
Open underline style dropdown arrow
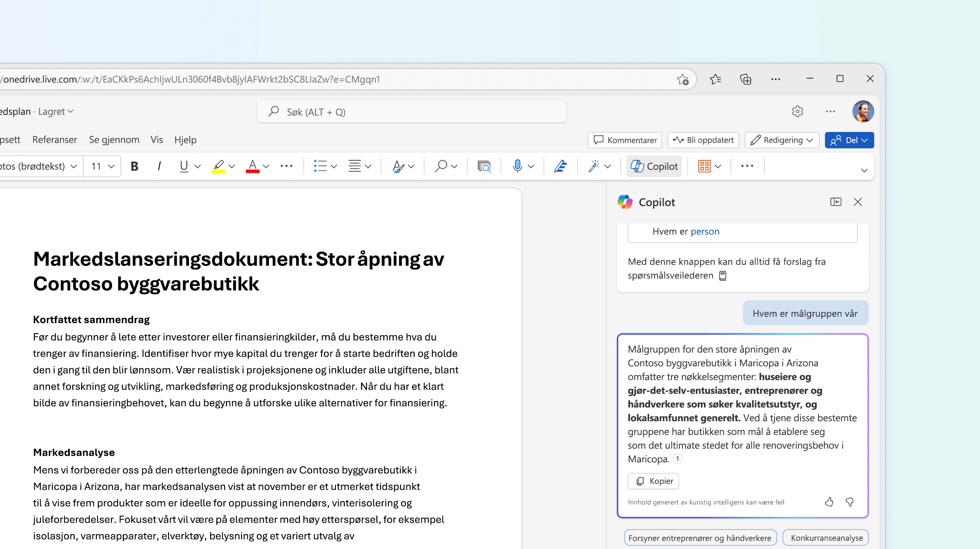[x=198, y=166]
